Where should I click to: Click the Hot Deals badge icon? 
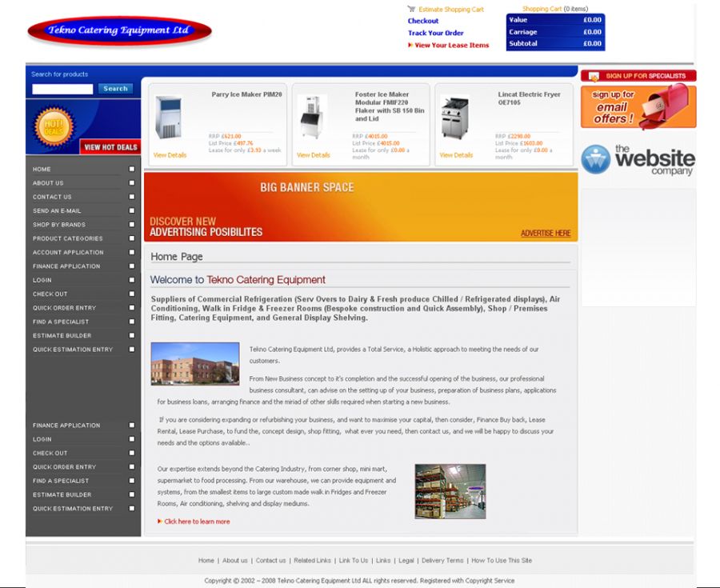(54, 126)
